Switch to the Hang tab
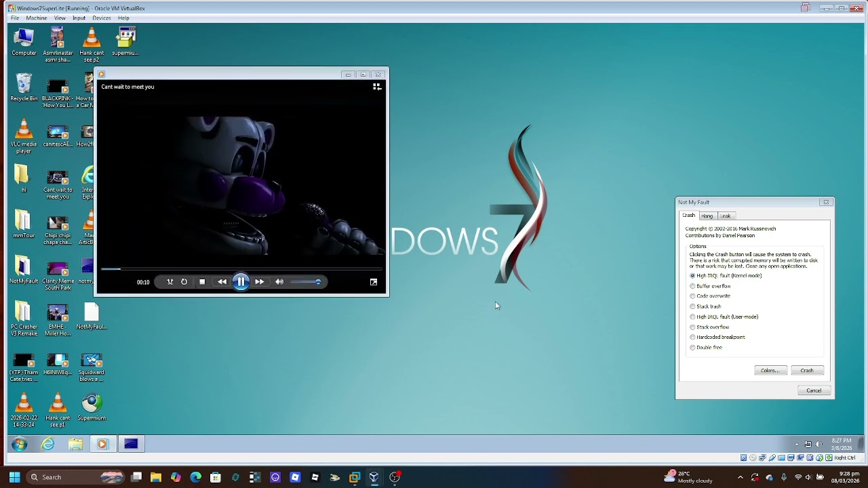The height and width of the screenshot is (488, 868). (707, 216)
